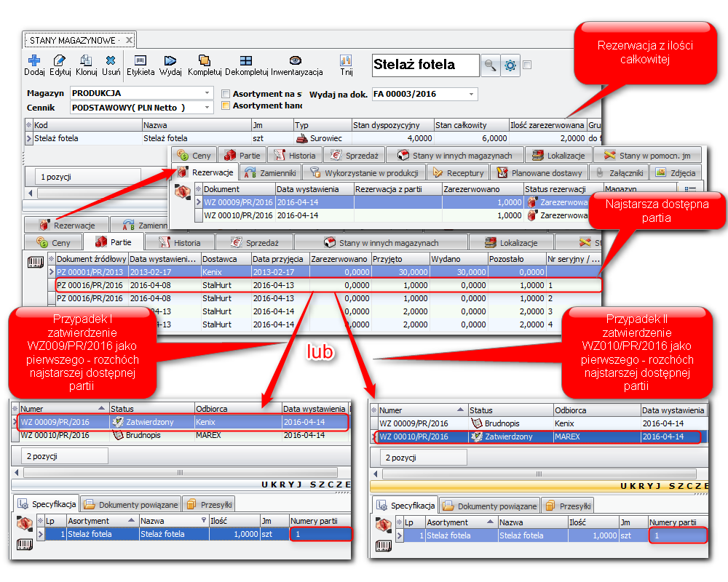
Task: Open the Cennik PODSTAWOWY dropdown
Action: [207, 108]
